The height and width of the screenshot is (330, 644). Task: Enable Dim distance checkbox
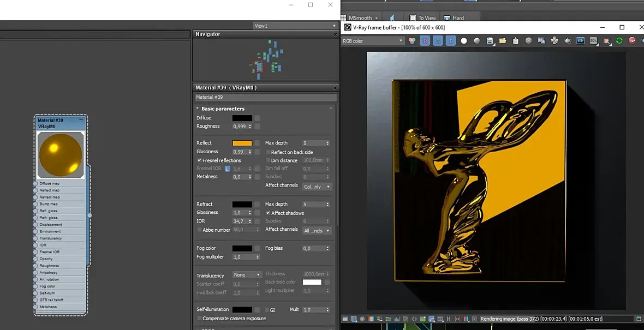(x=268, y=160)
